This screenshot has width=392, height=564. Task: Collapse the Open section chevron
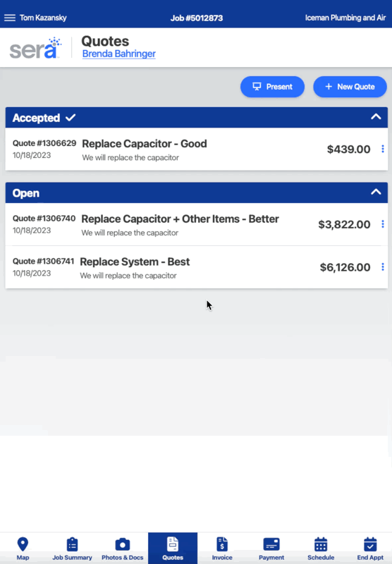click(x=376, y=192)
